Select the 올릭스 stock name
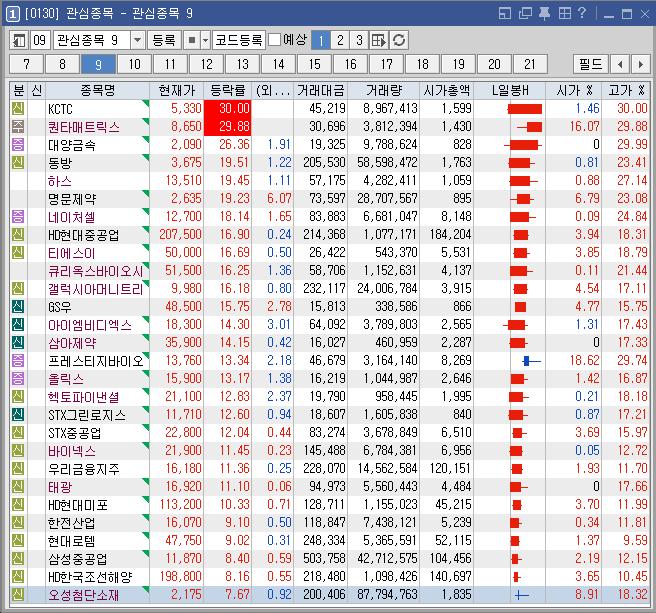Viewport: 656px width, 613px height. coord(66,379)
